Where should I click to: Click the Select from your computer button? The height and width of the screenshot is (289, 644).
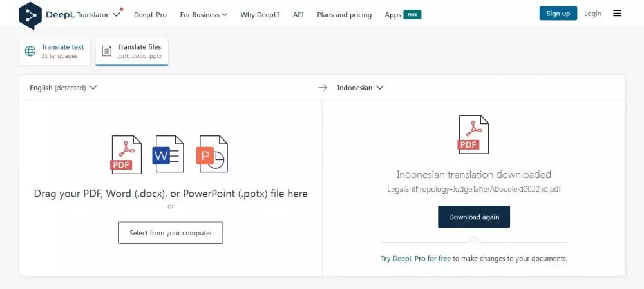tap(171, 233)
